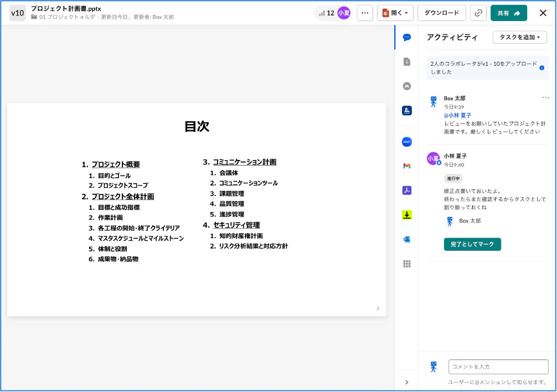Show all apps grid icon
557x392 pixels.
click(x=407, y=264)
